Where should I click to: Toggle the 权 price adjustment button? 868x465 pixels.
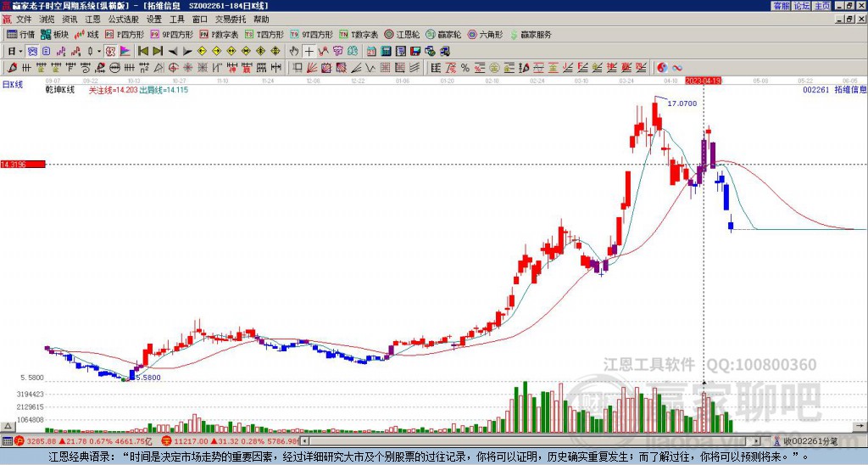coord(110,52)
